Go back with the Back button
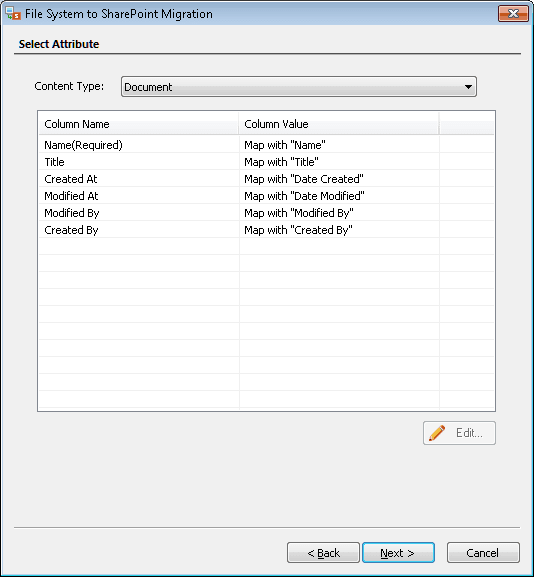 [323, 552]
